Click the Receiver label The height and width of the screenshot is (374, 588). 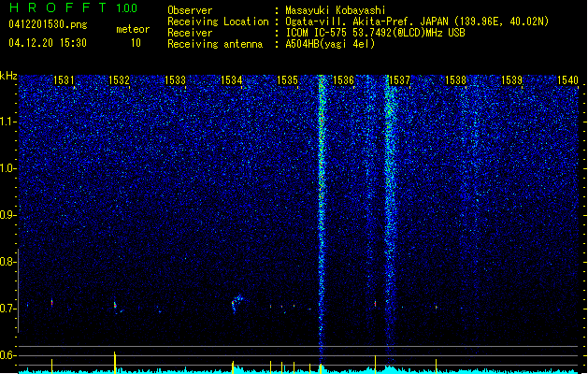pyautogui.click(x=190, y=33)
